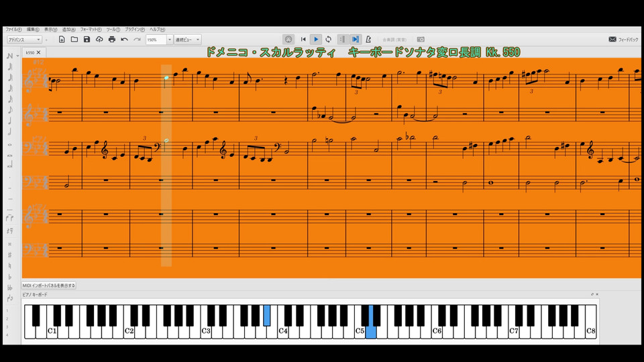Open the 編集 menu
This screenshot has height=362, width=644.
coord(33,29)
